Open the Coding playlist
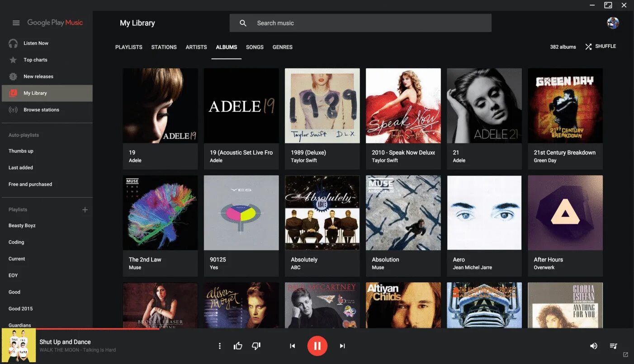634x364 pixels. [x=16, y=242]
